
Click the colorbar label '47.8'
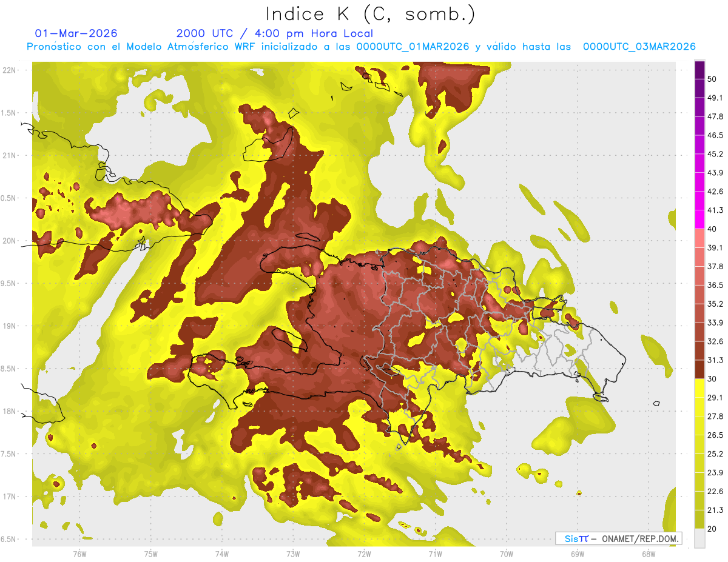pyautogui.click(x=715, y=116)
